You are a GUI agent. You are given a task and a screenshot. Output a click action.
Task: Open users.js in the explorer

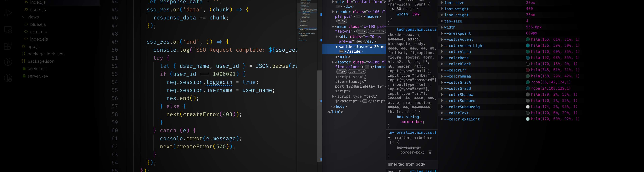tap(38, 10)
